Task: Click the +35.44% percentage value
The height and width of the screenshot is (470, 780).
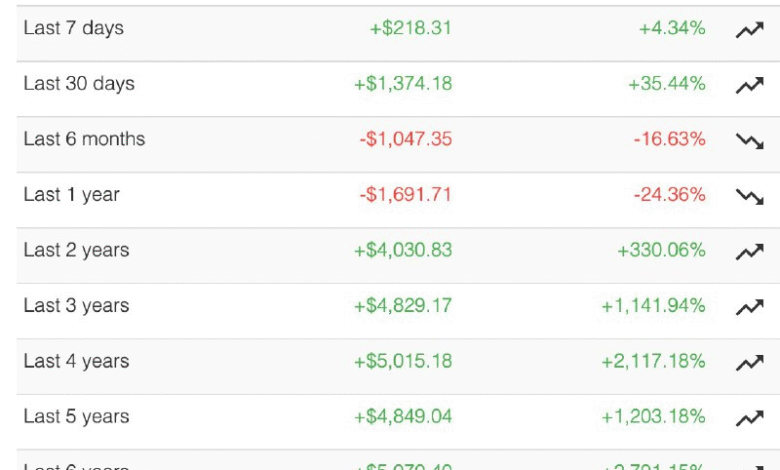Action: pos(667,84)
